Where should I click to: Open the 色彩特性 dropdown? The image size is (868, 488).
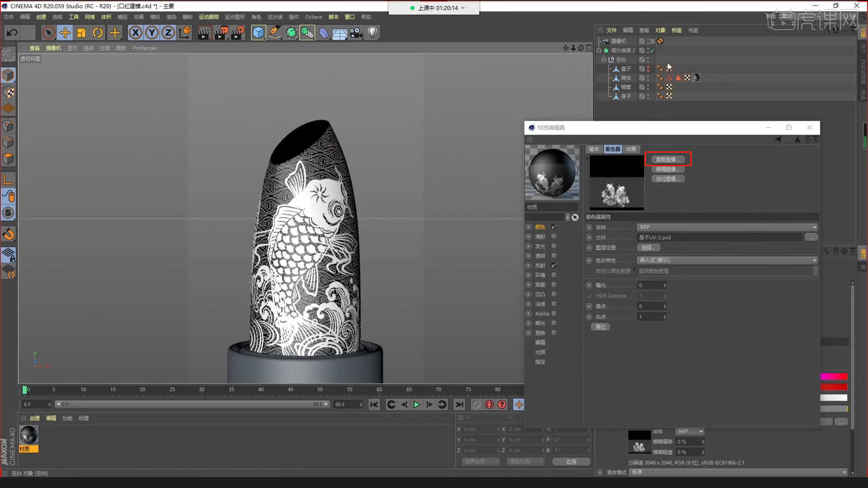click(x=727, y=260)
